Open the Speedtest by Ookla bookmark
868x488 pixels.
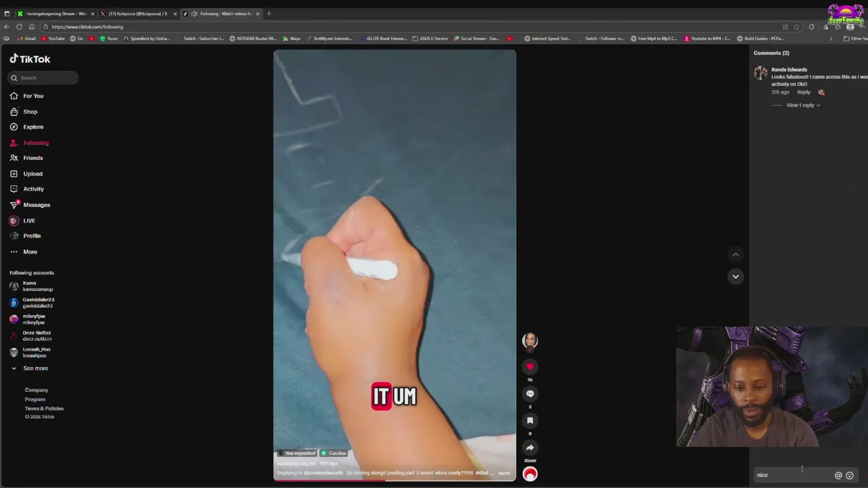(x=146, y=39)
